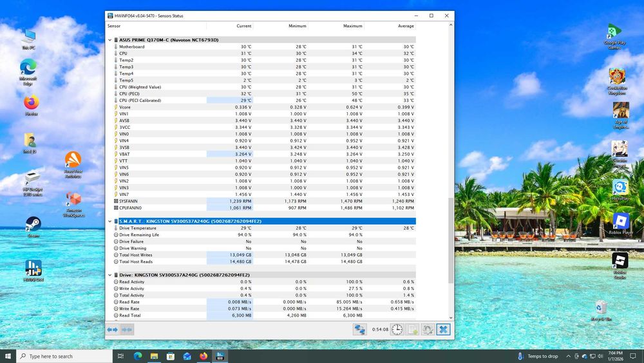The image size is (644, 363).
Task: Click the blue X close-sensors button
Action: 443,329
